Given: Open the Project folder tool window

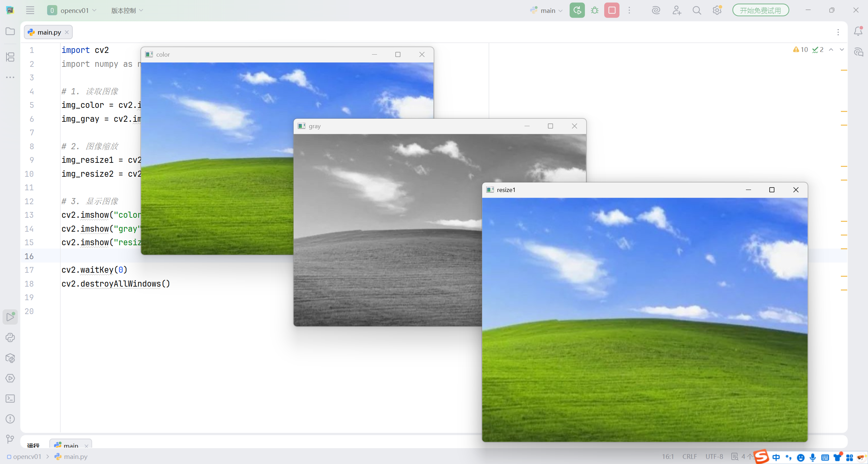Looking at the screenshot, I should 10,31.
